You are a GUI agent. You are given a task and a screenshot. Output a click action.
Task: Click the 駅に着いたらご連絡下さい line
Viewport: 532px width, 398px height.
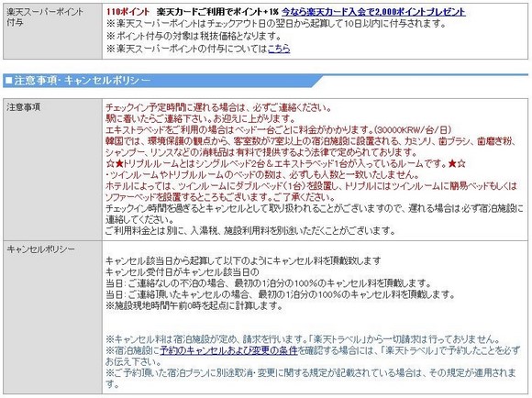point(201,118)
